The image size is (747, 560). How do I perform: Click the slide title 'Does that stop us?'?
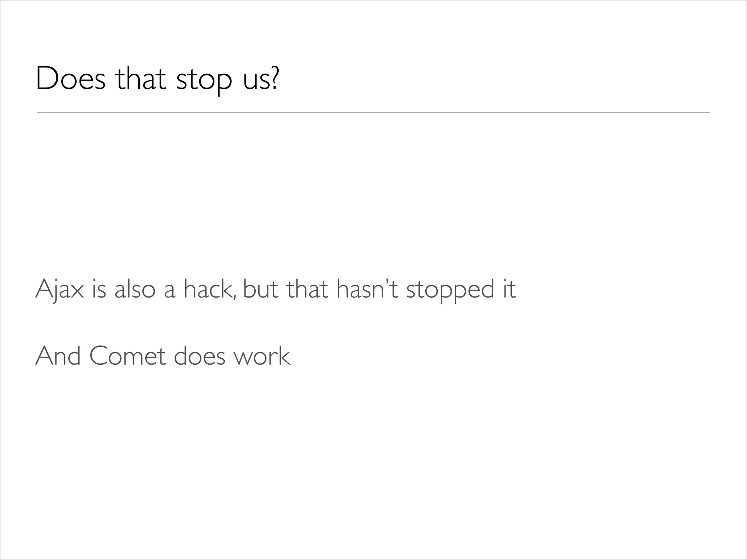tap(157, 79)
